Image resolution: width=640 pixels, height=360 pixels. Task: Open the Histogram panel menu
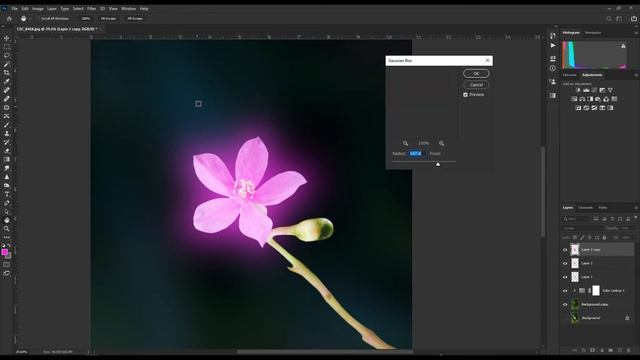coord(636,33)
